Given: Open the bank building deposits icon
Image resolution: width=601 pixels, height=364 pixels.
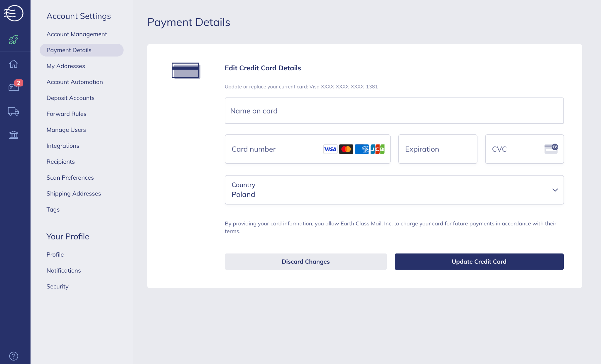Looking at the screenshot, I should point(13,135).
